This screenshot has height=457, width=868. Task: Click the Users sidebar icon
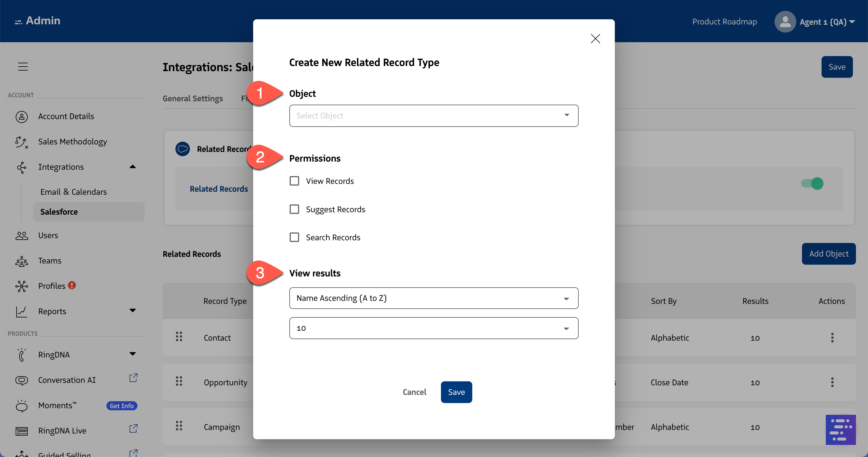tap(22, 235)
